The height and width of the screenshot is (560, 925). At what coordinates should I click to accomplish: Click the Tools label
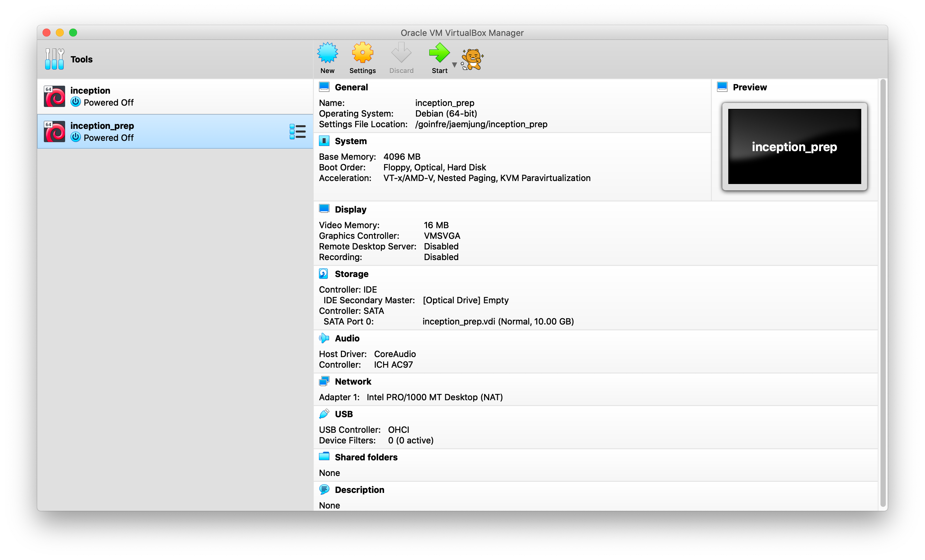[x=81, y=59]
